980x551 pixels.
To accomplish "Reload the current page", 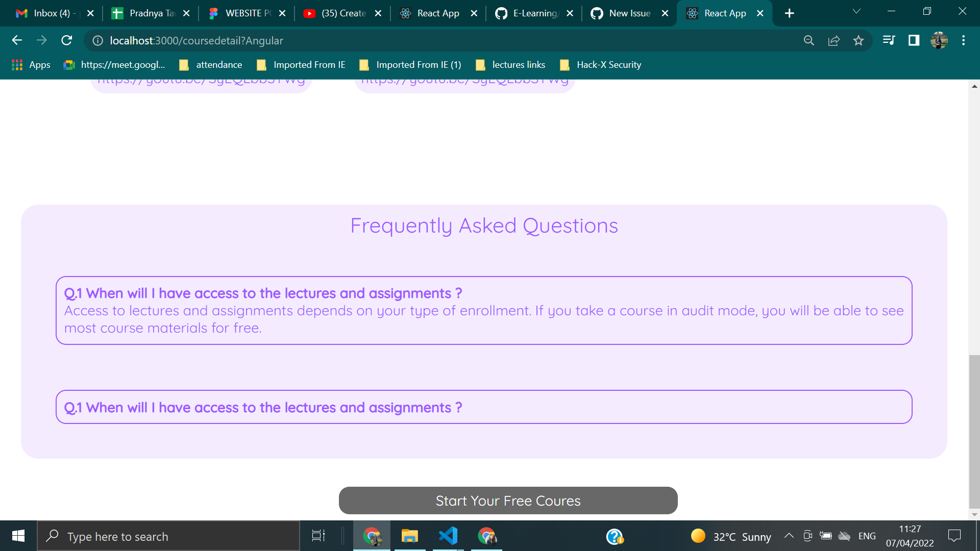I will (x=67, y=40).
